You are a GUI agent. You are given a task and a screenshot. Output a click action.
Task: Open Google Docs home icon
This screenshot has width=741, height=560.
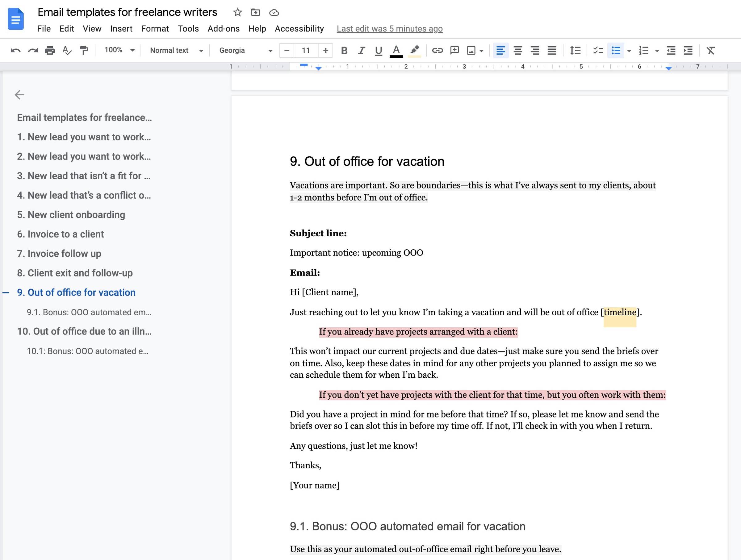click(x=16, y=19)
